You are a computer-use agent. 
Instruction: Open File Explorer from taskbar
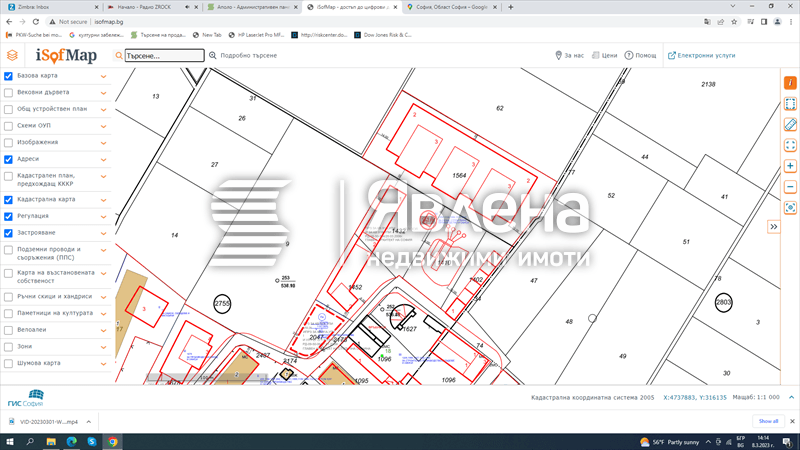coord(51,442)
